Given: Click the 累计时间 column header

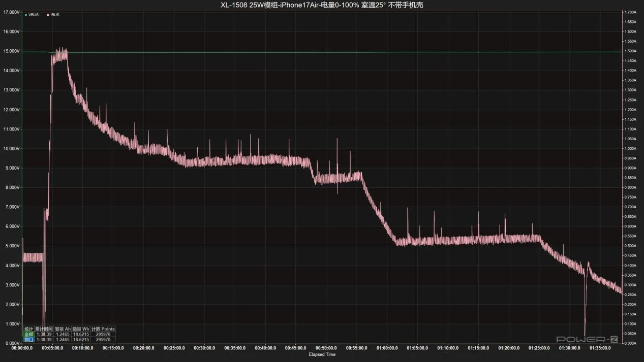Looking at the screenshot, I should coord(44,329).
